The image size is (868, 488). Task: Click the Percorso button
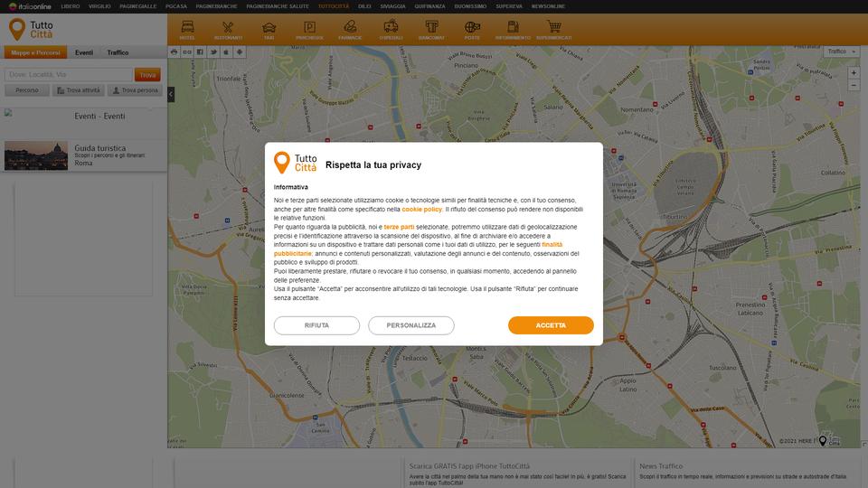27,90
